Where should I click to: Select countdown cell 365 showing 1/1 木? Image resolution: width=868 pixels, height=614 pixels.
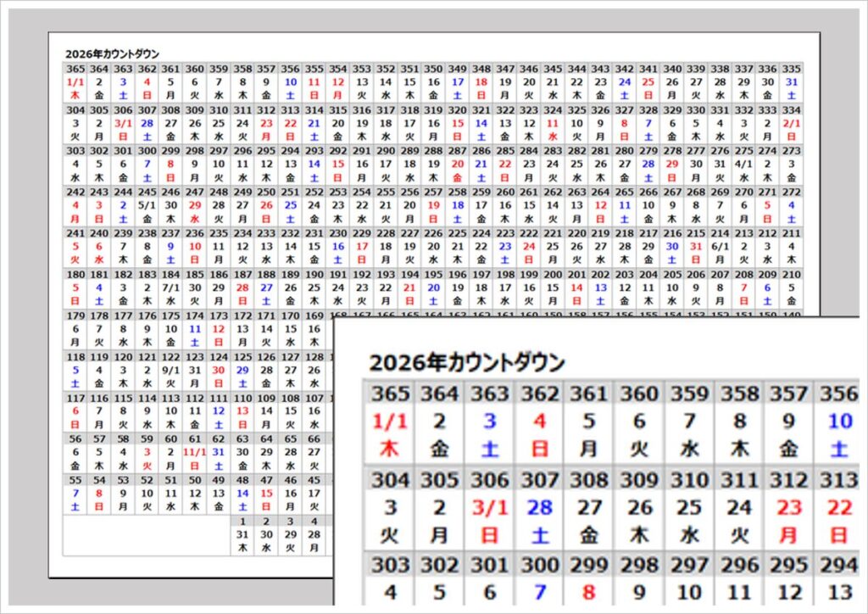pos(75,81)
